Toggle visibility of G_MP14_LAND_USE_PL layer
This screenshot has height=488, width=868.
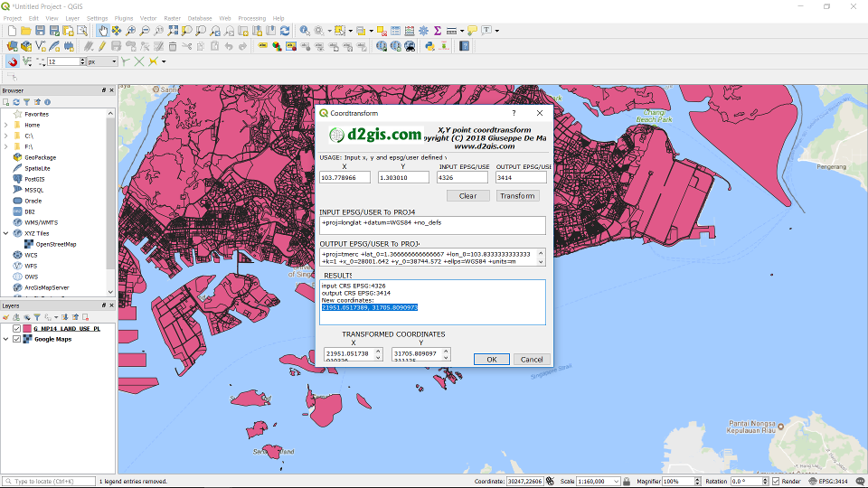pos(16,329)
